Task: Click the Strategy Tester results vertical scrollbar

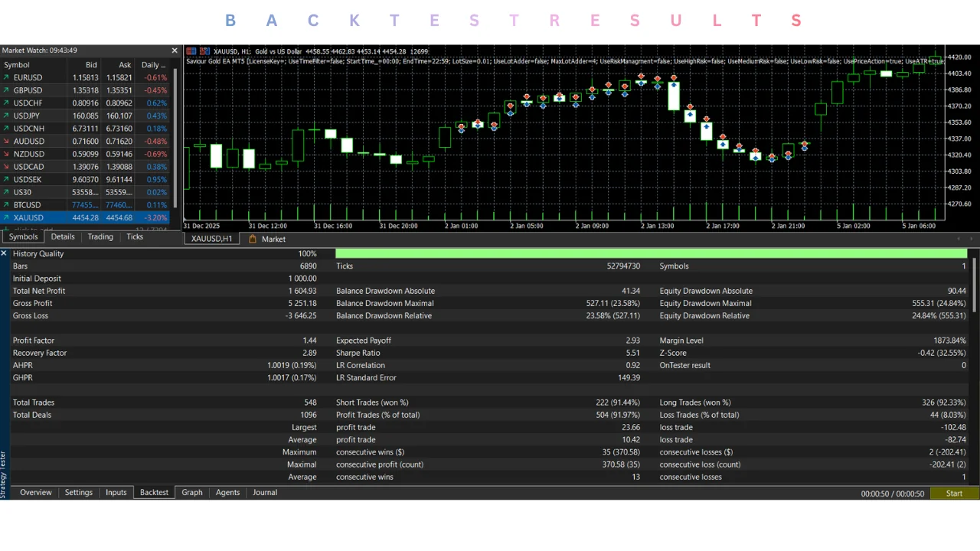Action: pos(975,285)
